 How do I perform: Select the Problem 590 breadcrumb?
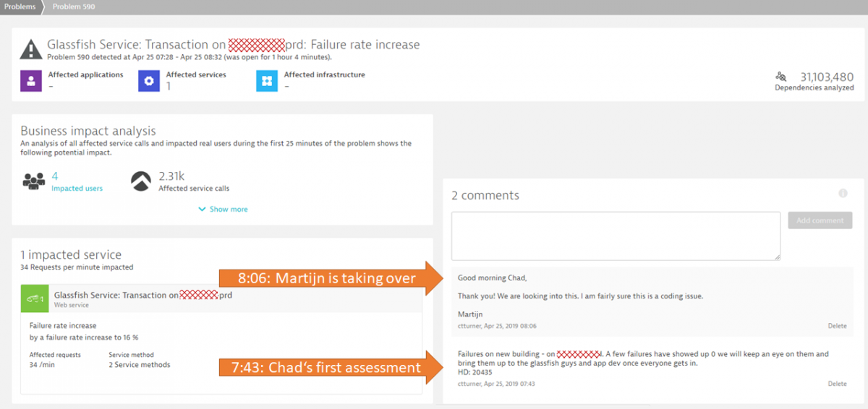click(x=74, y=7)
